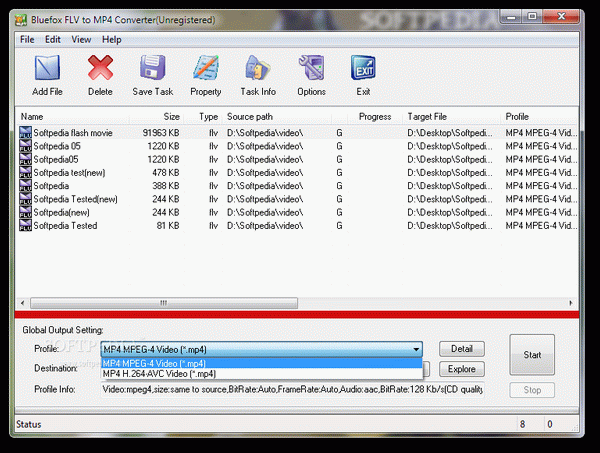Click the 81 KB size cell

pyautogui.click(x=168, y=226)
